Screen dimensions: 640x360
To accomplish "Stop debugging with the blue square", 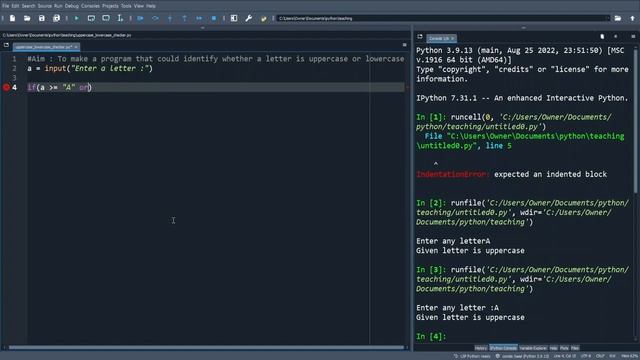I will [213, 18].
